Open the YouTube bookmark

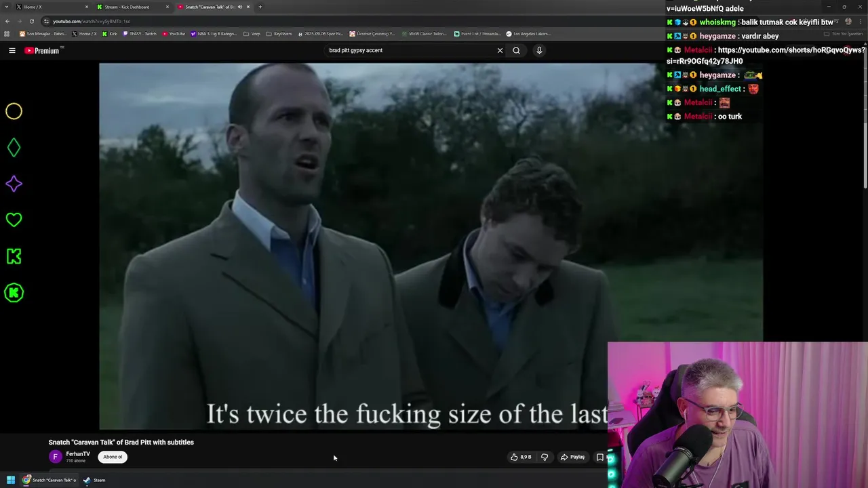coord(174,33)
